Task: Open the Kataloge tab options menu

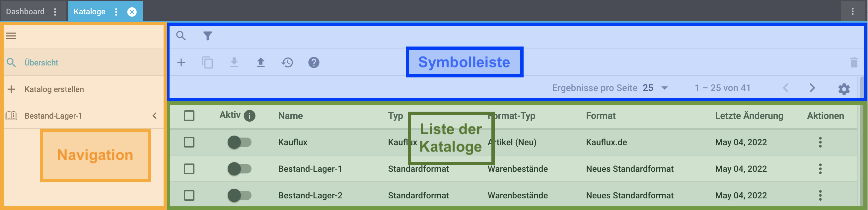Action: click(116, 12)
